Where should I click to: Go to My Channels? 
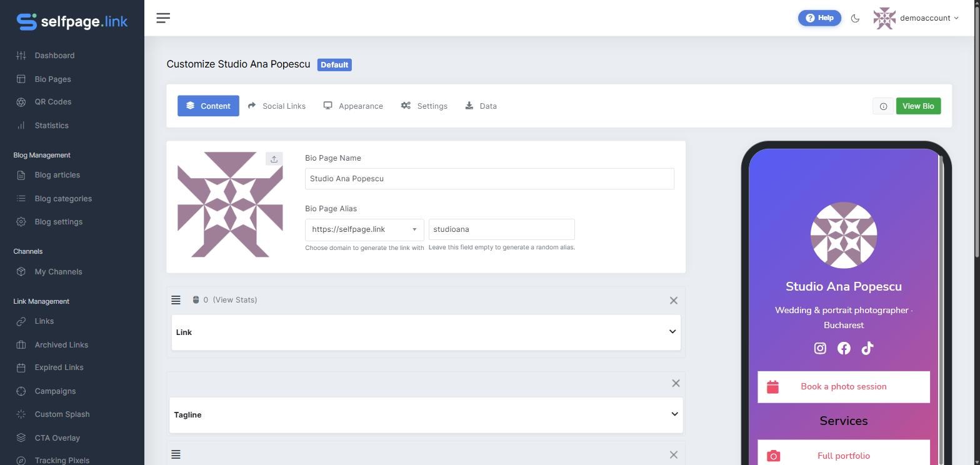pyautogui.click(x=58, y=272)
